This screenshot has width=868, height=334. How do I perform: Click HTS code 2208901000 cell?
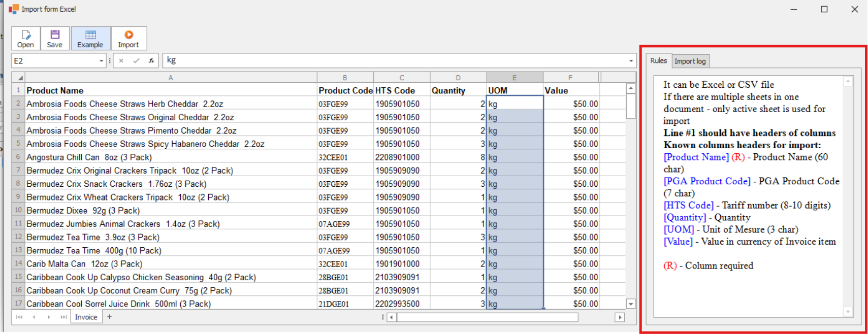[401, 157]
